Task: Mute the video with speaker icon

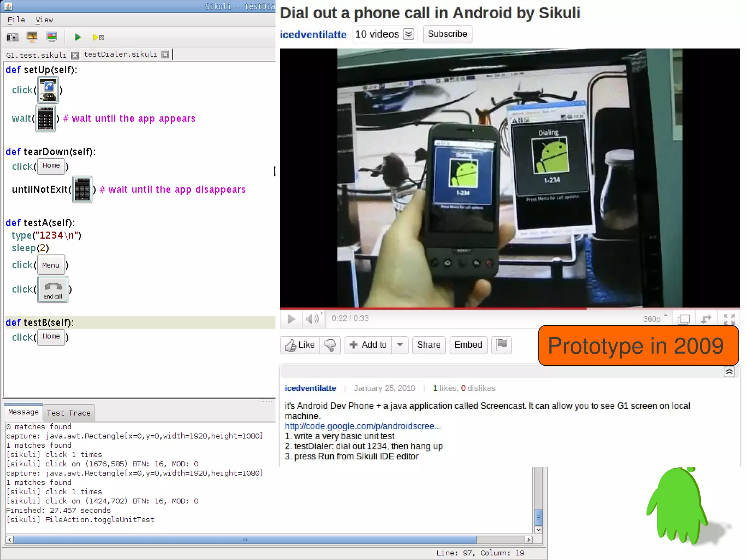Action: pos(312,319)
